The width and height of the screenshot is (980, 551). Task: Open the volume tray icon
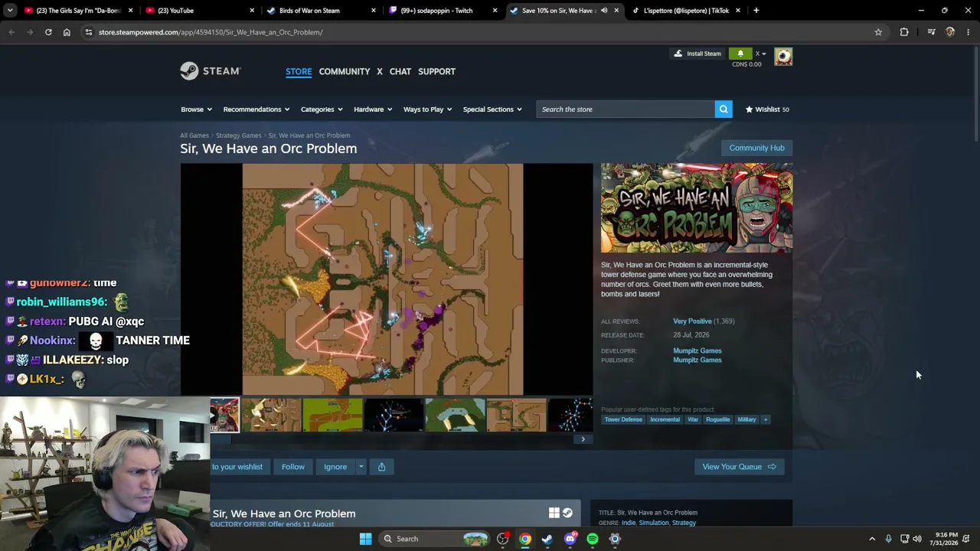pyautogui.click(x=917, y=539)
